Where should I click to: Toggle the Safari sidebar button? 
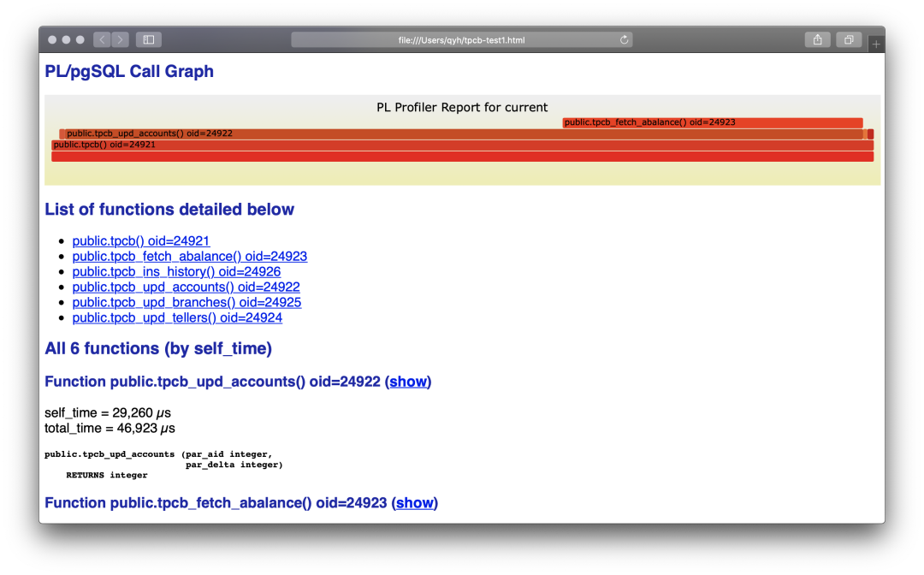click(149, 39)
